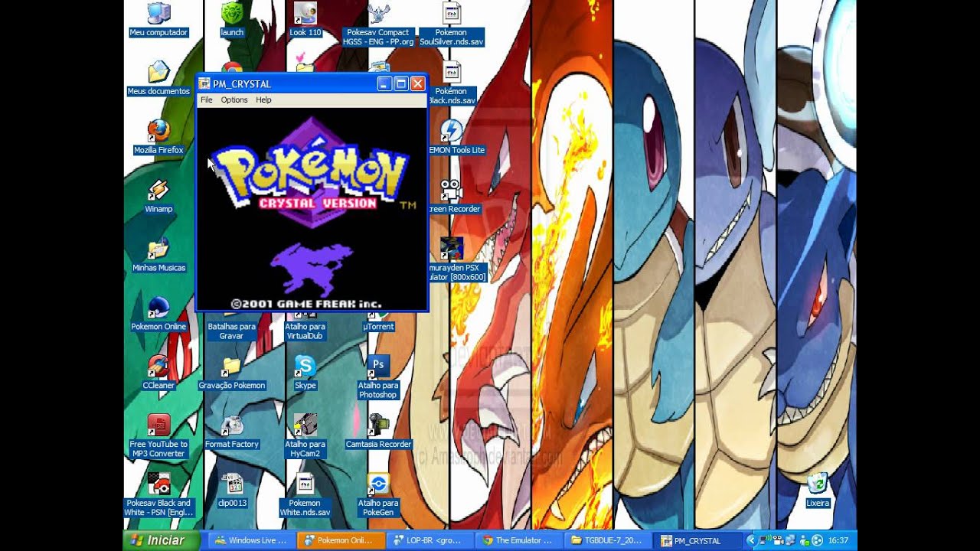Viewport: 980px width, 551px height.
Task: Expand hidden system tray icons arrow
Action: tap(751, 540)
